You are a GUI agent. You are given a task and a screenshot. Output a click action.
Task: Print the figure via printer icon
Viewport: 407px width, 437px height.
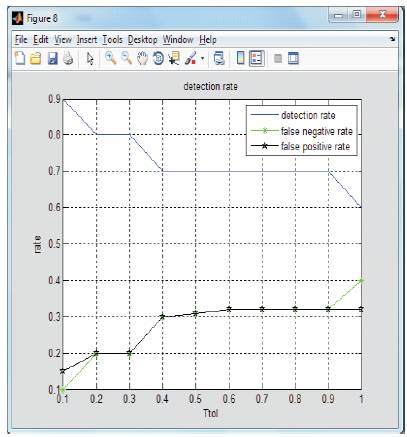pyautogui.click(x=68, y=58)
